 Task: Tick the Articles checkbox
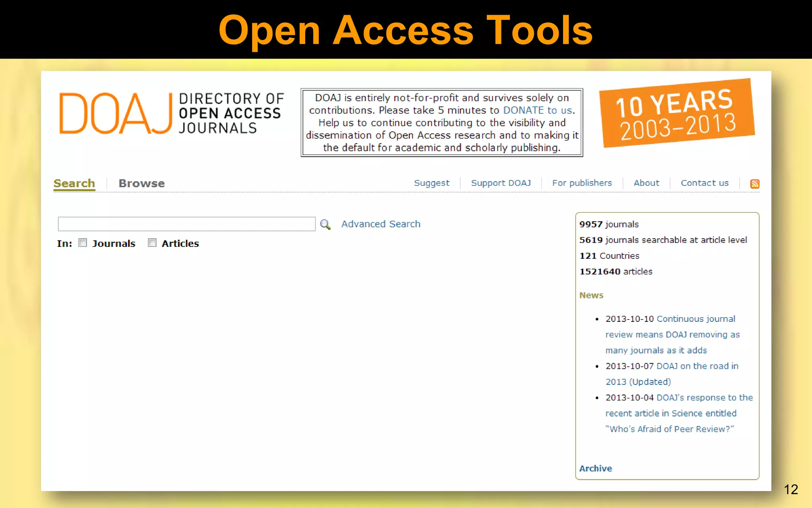pos(152,242)
